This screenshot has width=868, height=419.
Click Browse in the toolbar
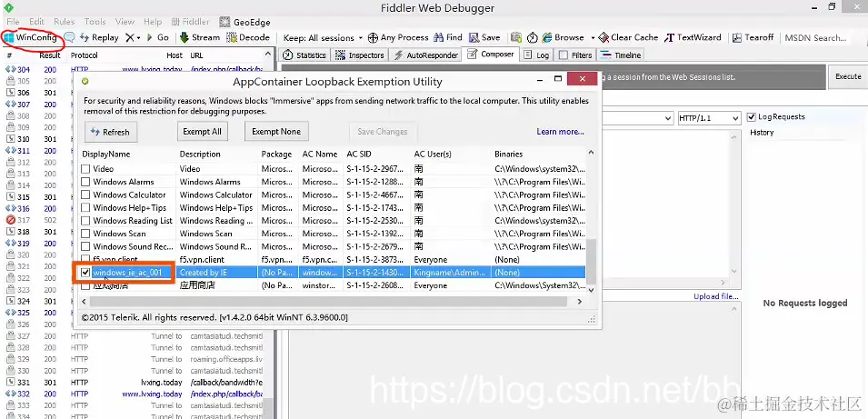[563, 37]
